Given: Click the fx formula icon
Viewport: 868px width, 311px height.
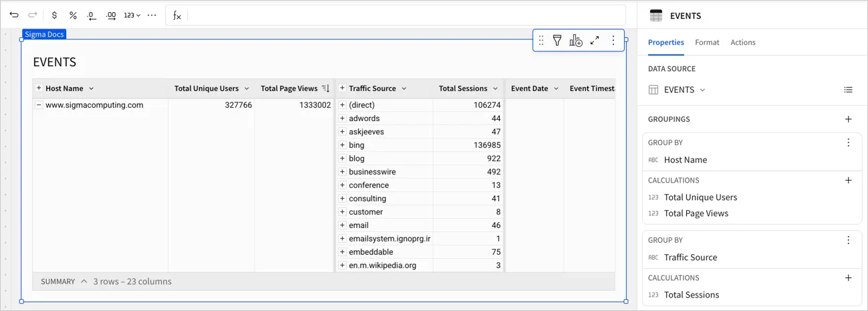Looking at the screenshot, I should (177, 15).
